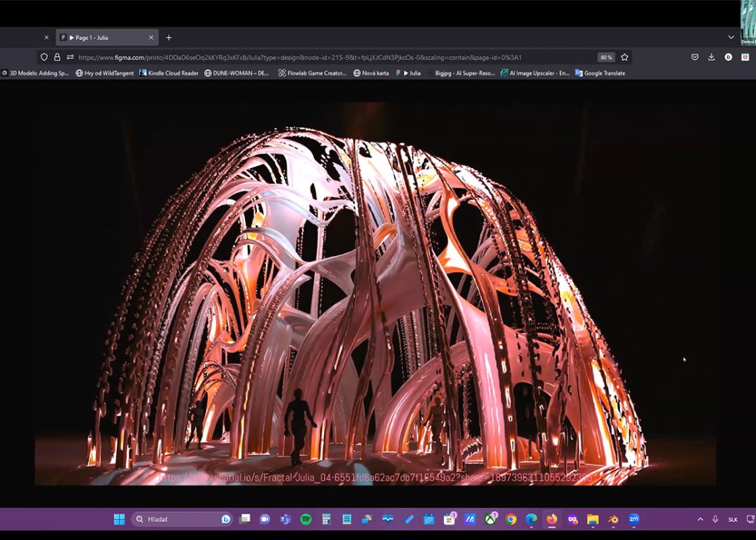Open Google Chrome from the taskbar
Image resolution: width=756 pixels, height=540 pixels.
[x=511, y=519]
